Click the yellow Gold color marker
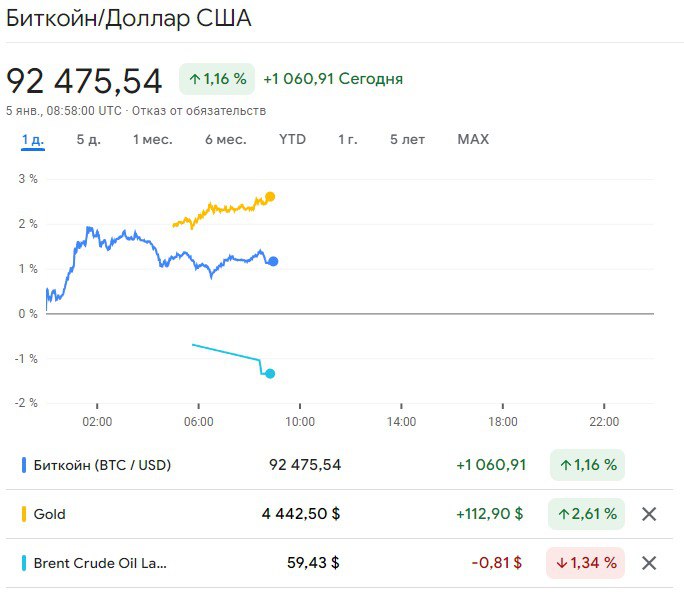Viewport: 684px width, 595px height. 23,514
